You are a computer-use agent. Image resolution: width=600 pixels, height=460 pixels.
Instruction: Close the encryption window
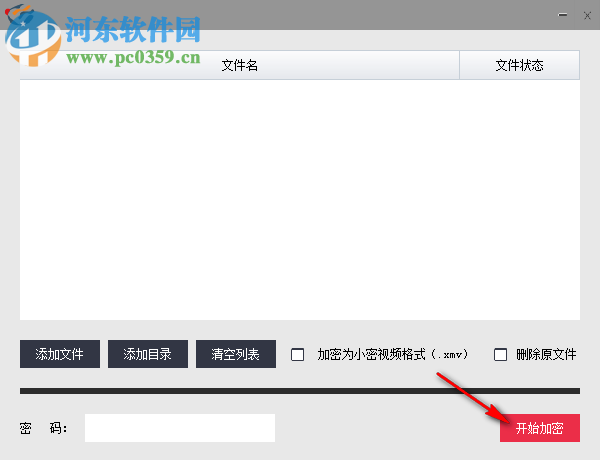click(587, 15)
